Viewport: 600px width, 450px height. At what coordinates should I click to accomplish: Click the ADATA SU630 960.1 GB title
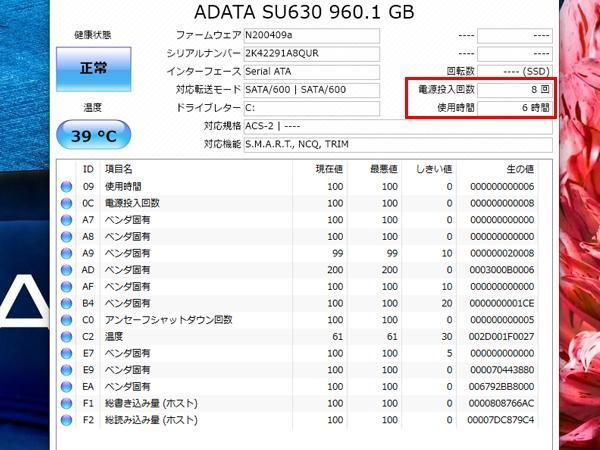[304, 12]
